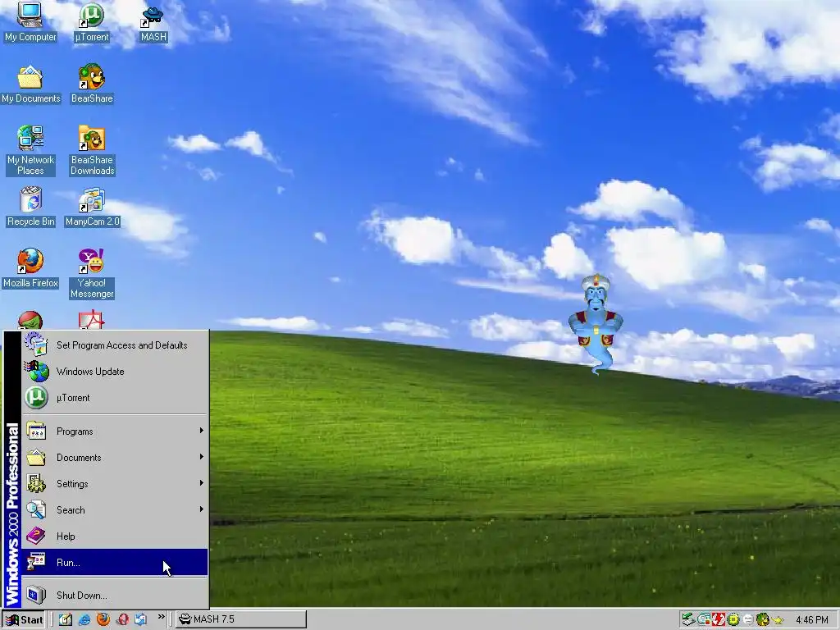Click the ManyCam webcam tray icon
Image resolution: width=840 pixels, height=630 pixels.
point(704,619)
